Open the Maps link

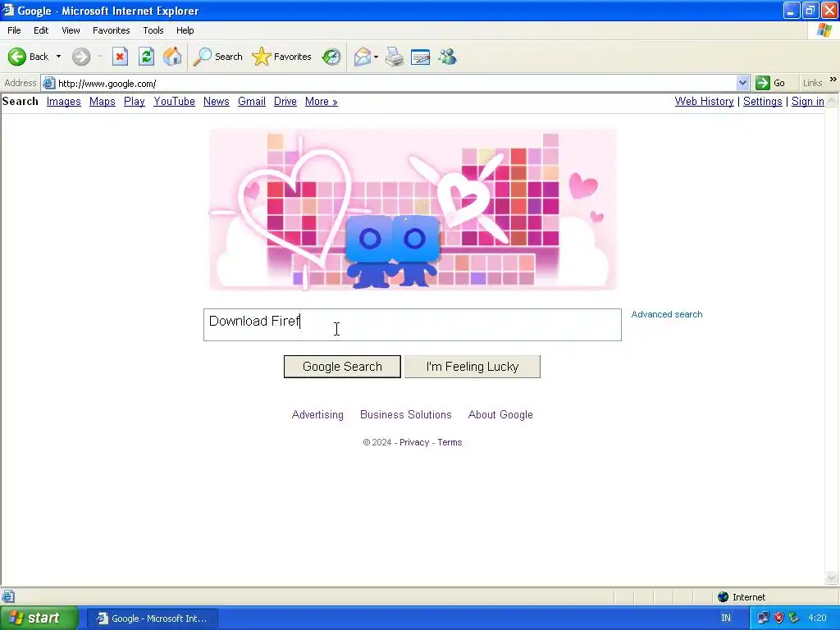pyautogui.click(x=103, y=101)
